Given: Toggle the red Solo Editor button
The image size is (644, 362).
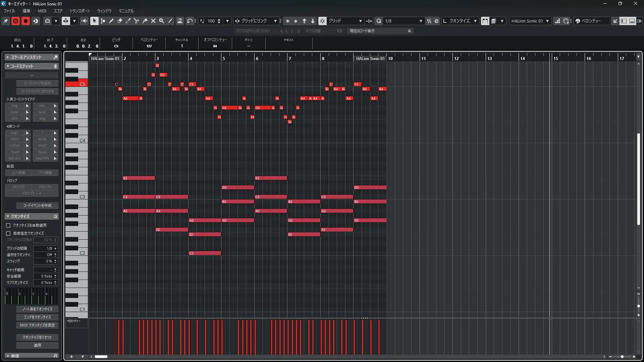Looking at the screenshot, I should click(16, 21).
